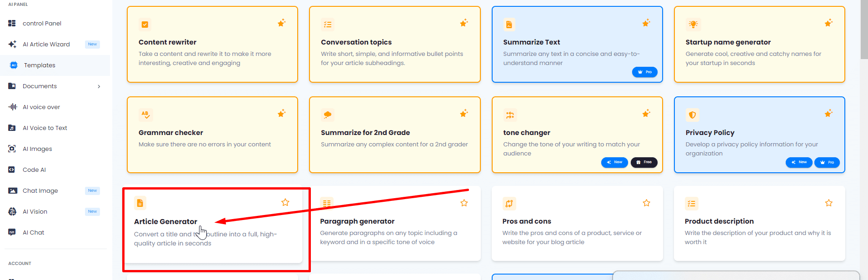
Task: Click the AI voice over waveform icon
Action: [12, 107]
